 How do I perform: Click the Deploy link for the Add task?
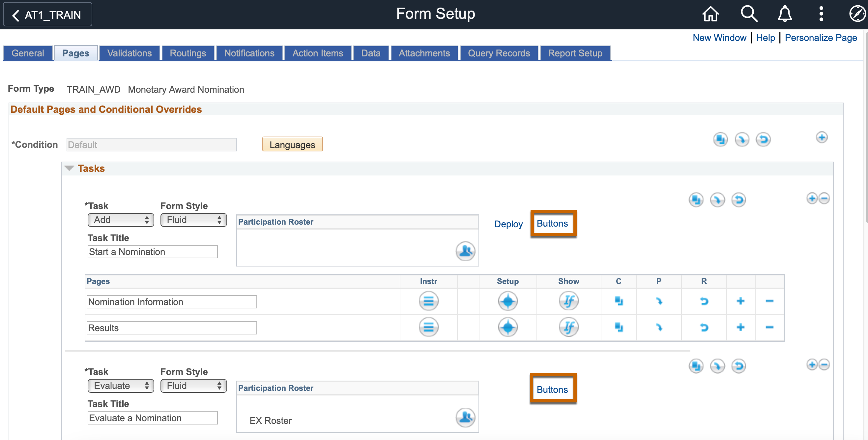coord(508,223)
